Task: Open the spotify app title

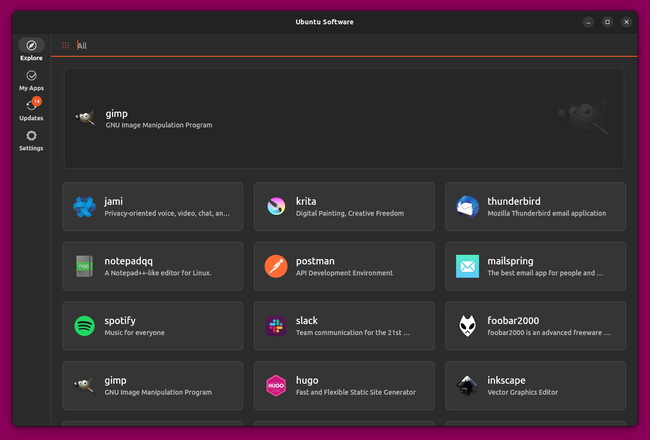Action: click(x=120, y=321)
